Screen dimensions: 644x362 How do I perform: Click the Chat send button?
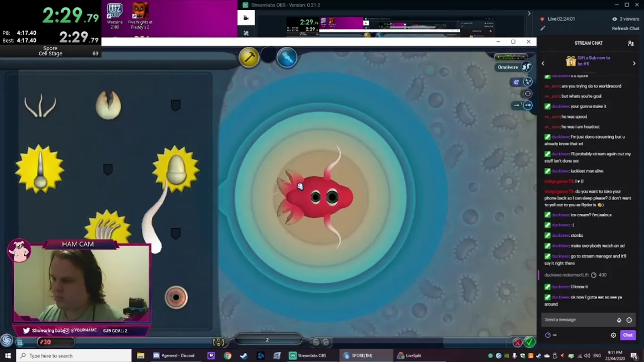pyautogui.click(x=627, y=335)
